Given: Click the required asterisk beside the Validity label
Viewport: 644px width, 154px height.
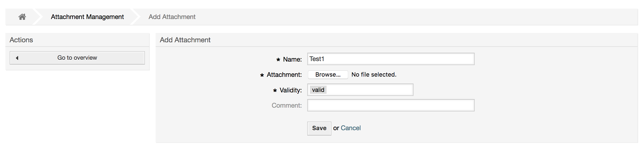Looking at the screenshot, I should pos(275,91).
